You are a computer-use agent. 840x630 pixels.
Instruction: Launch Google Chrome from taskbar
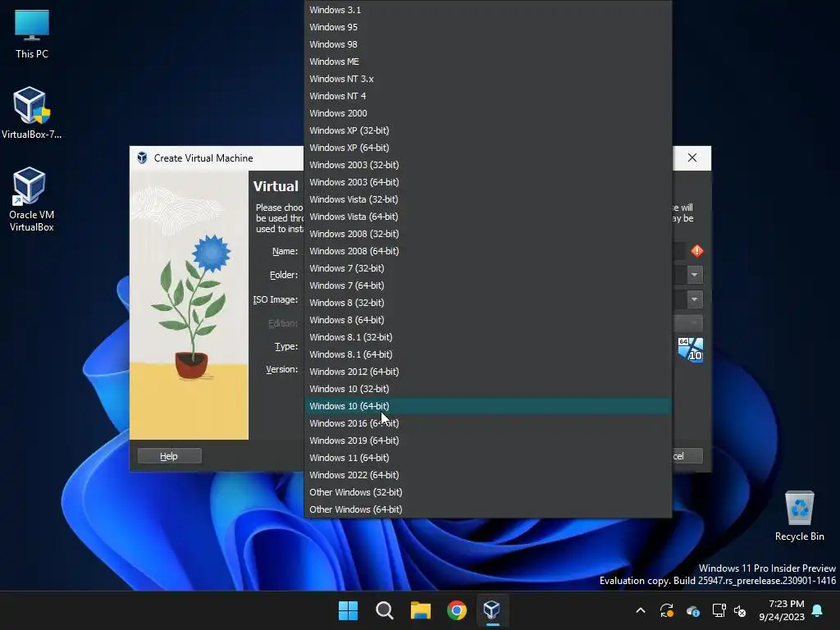457,610
